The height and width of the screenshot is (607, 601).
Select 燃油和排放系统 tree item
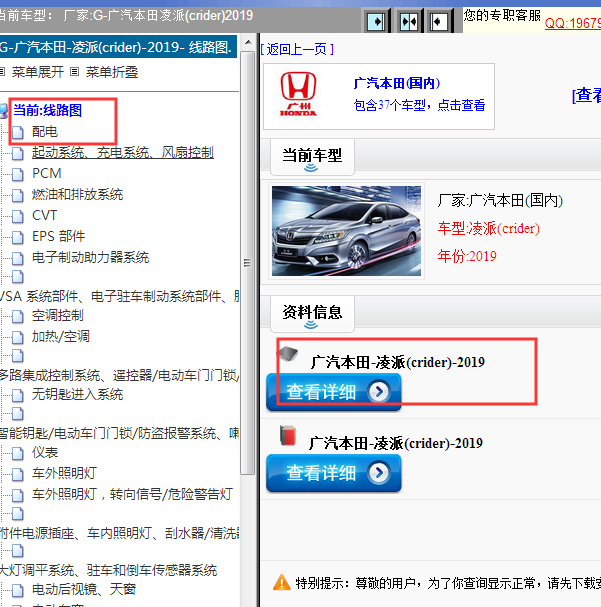77,194
